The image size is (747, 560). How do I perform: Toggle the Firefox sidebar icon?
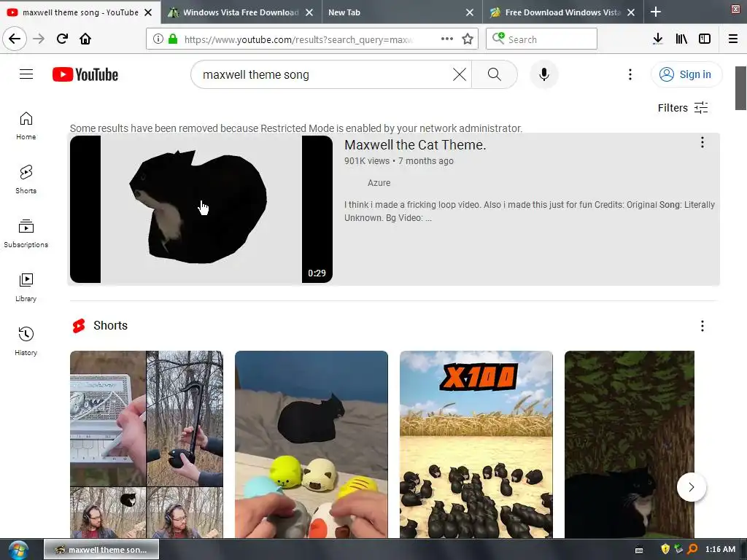pyautogui.click(x=705, y=39)
